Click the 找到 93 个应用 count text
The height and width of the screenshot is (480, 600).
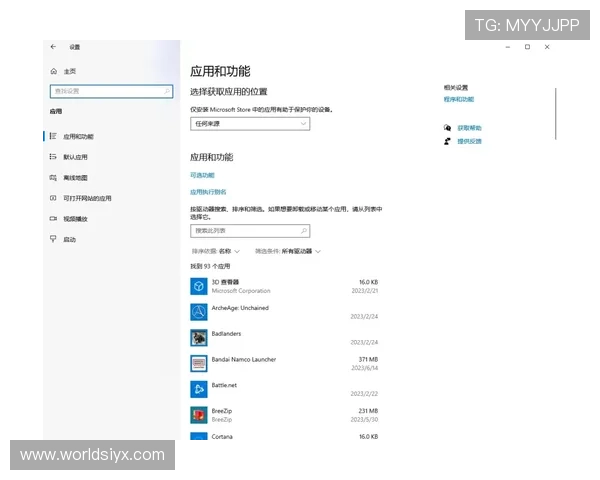210,266
